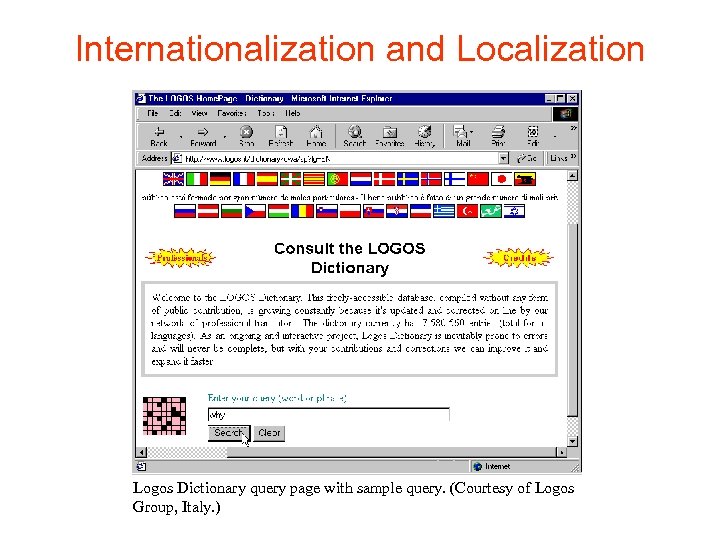
Task: Click the vertical scrollbar up arrow
Action: (x=572, y=175)
